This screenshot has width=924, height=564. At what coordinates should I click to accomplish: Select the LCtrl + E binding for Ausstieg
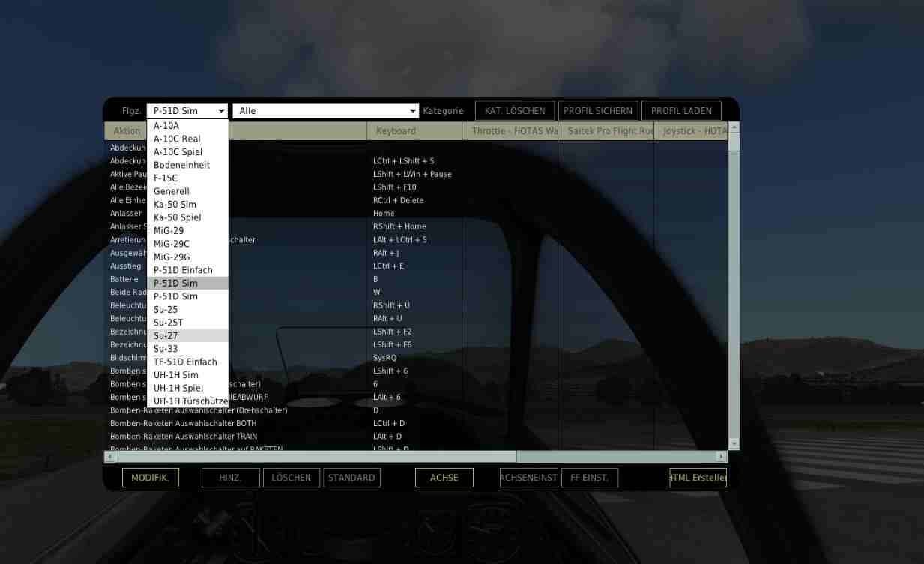414,266
